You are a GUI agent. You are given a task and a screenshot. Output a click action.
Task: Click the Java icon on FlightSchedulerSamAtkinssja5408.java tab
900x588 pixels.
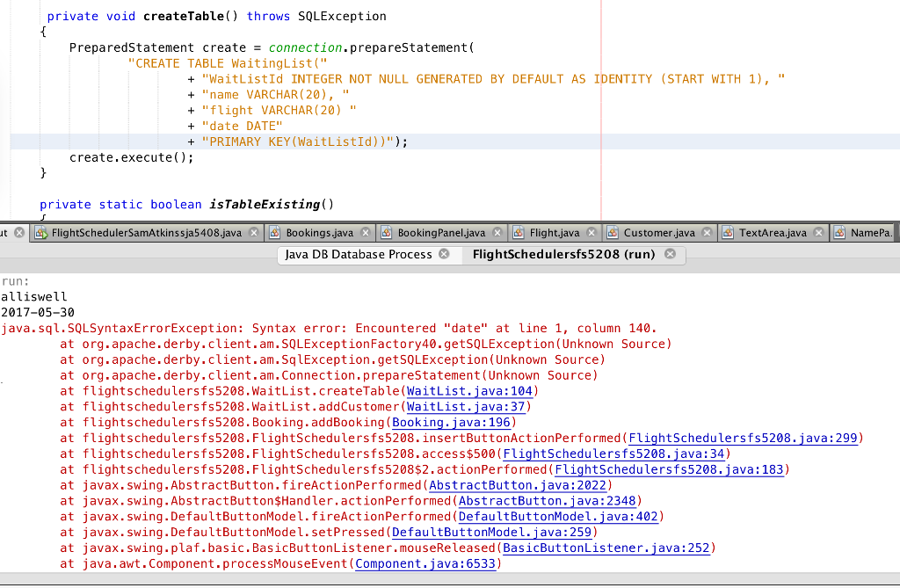40,233
